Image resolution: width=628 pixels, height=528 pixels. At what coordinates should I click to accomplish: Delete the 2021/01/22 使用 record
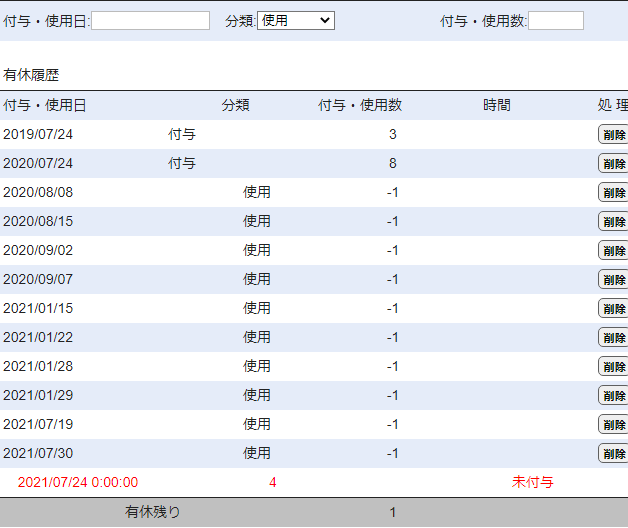point(613,338)
